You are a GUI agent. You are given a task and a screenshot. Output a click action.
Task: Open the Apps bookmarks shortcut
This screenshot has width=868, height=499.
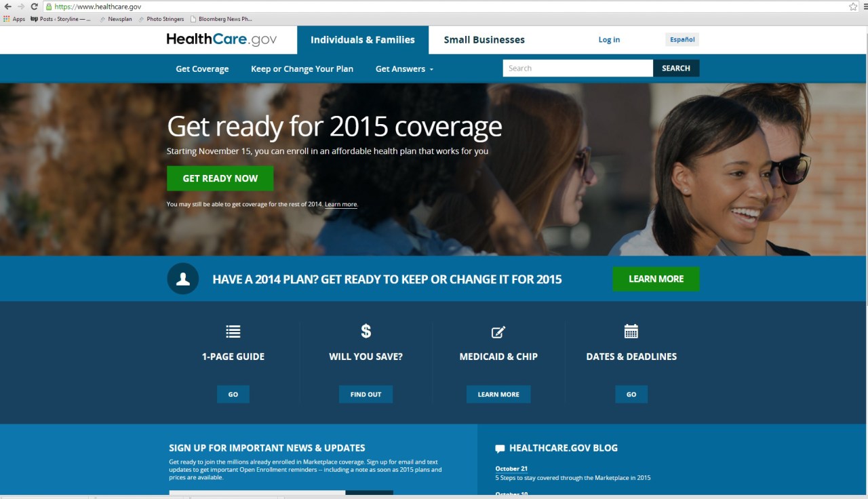pos(14,19)
